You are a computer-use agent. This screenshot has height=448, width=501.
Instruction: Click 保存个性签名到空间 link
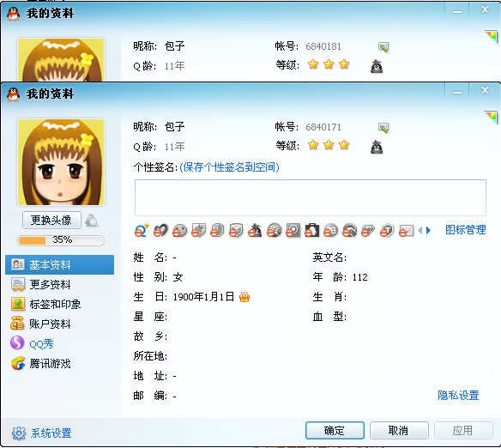[229, 167]
